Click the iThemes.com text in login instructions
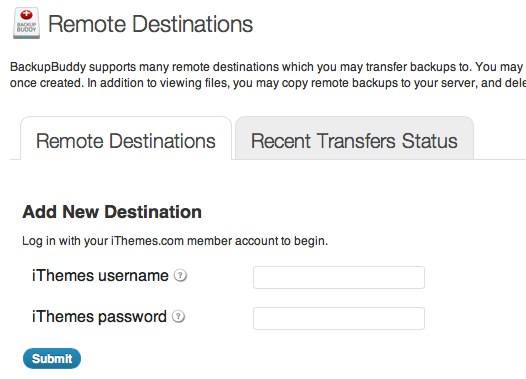 click(x=148, y=241)
